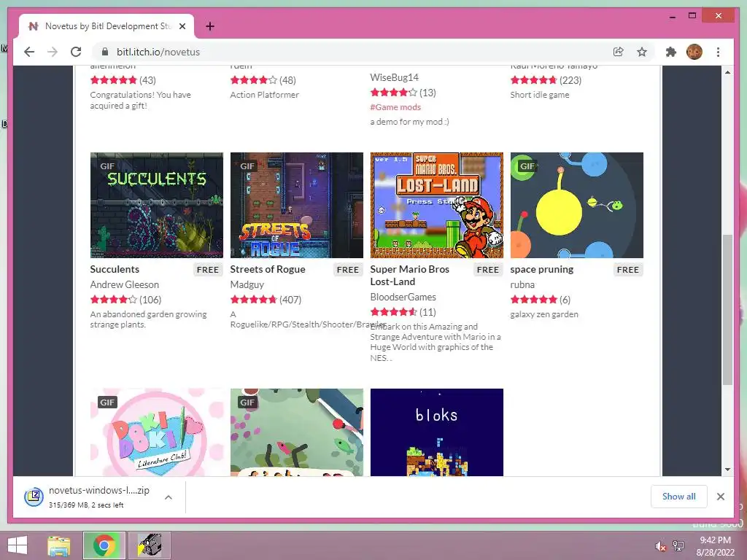Click the GIF badge on Succulents thumbnail
The image size is (747, 560).
[107, 166]
